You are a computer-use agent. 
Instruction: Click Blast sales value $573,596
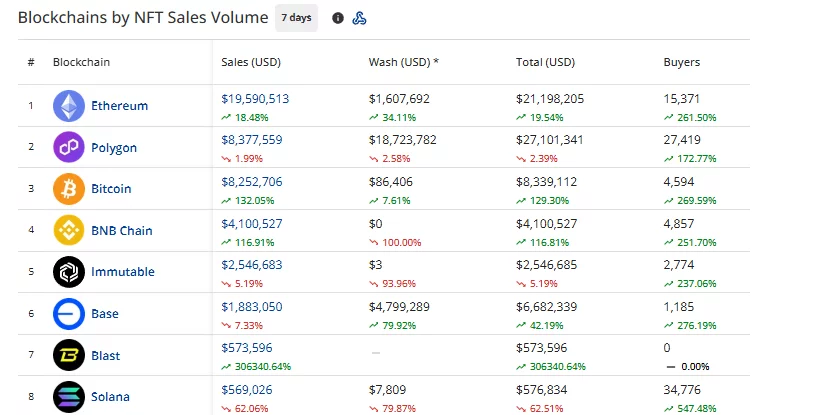pos(247,348)
